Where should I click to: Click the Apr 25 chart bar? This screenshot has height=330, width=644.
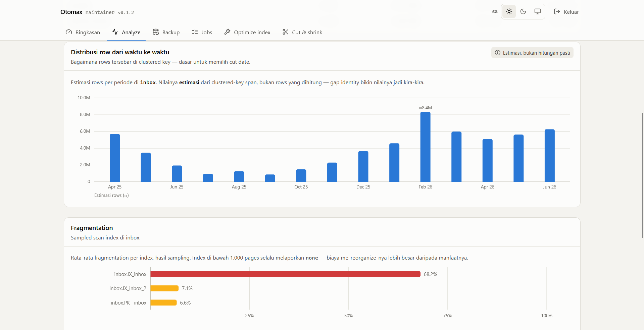tap(115, 158)
